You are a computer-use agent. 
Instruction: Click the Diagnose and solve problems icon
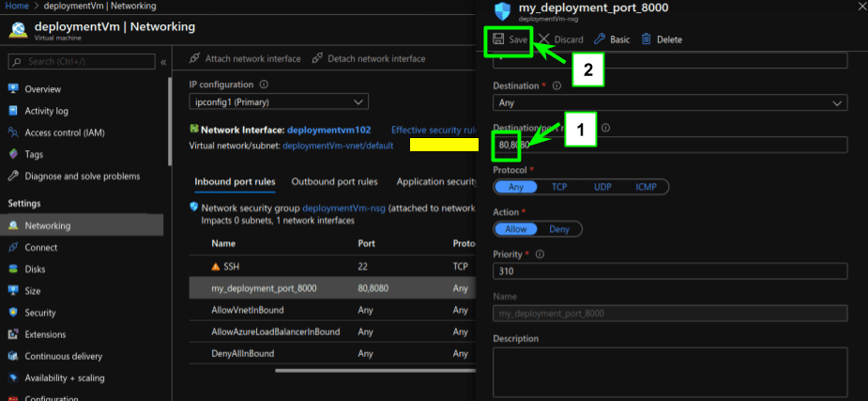[14, 177]
